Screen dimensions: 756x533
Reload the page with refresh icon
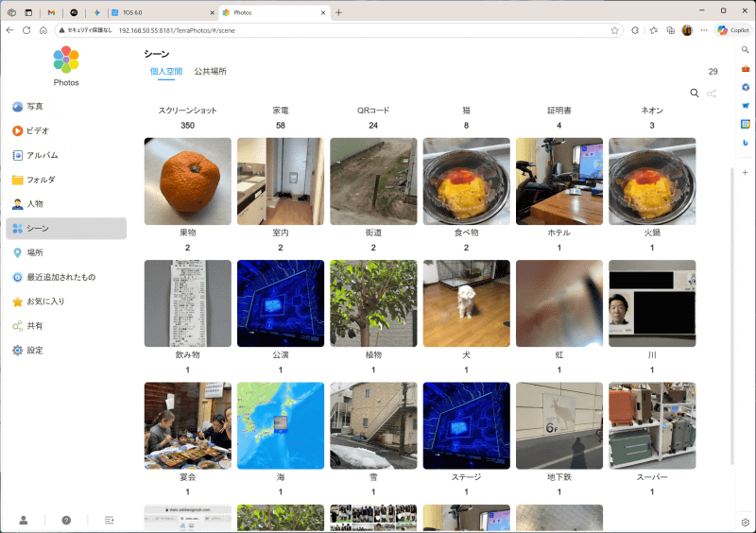pos(26,30)
